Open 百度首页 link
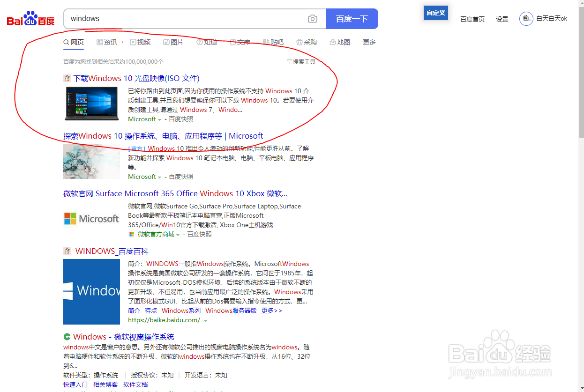584x392 pixels. (x=472, y=19)
